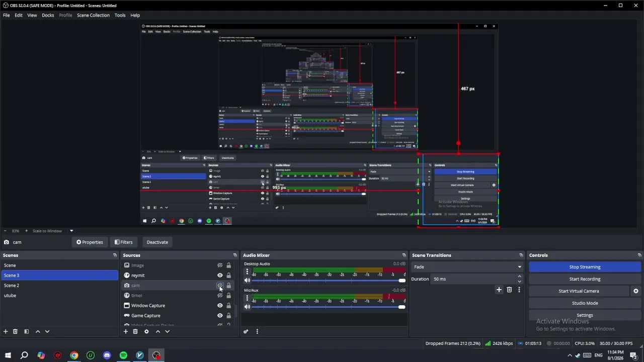Click Stop Streaming button
The image size is (644, 362).
pos(585,267)
